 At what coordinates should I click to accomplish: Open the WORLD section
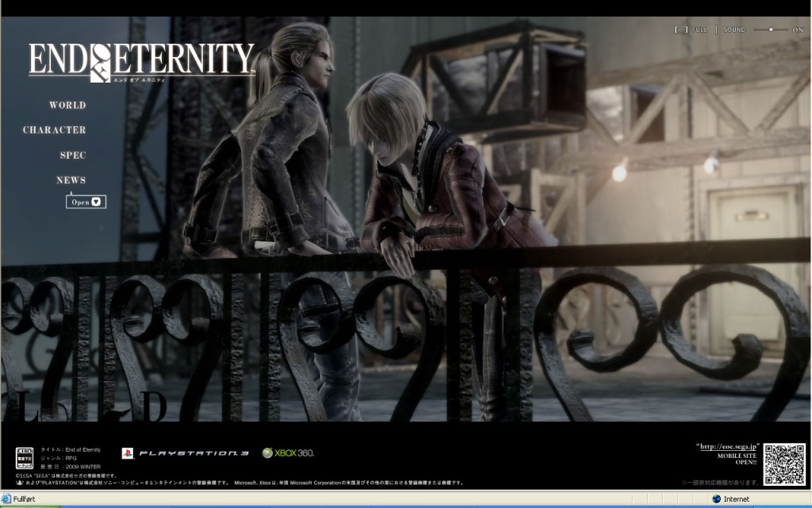pos(67,106)
